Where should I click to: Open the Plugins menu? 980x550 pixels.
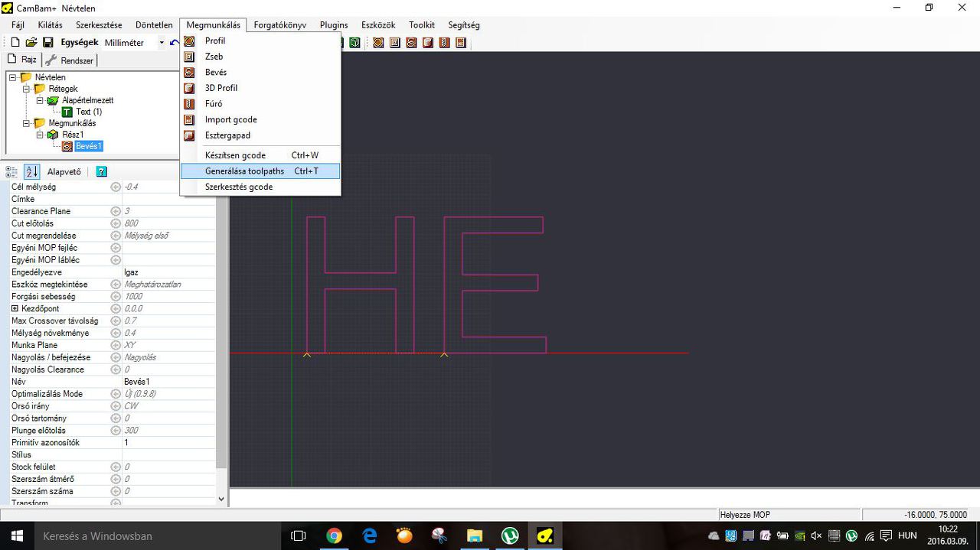tap(334, 25)
